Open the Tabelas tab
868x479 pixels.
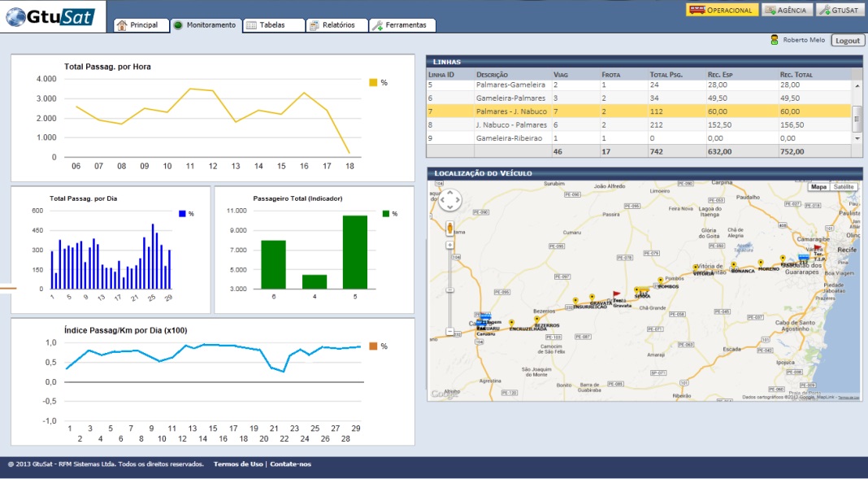[274, 25]
